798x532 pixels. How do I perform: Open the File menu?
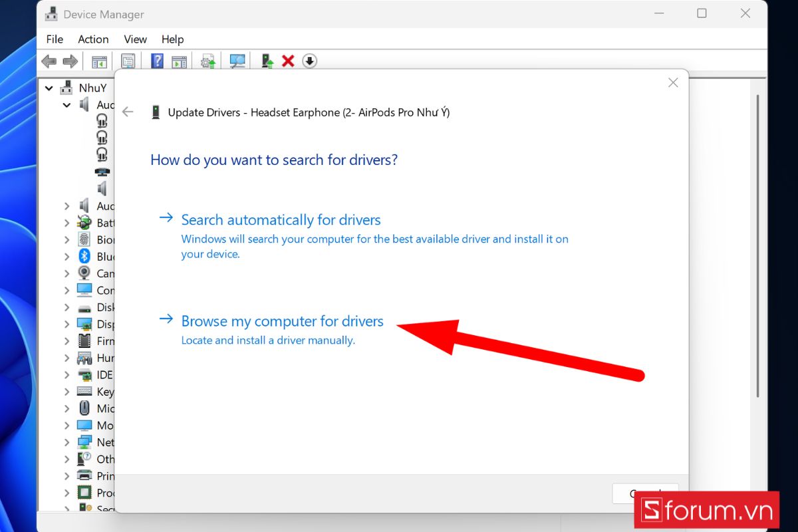pos(55,39)
